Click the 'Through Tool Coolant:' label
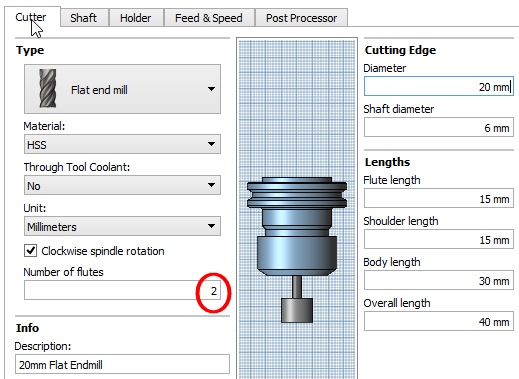The width and height of the screenshot is (519, 379). [77, 167]
